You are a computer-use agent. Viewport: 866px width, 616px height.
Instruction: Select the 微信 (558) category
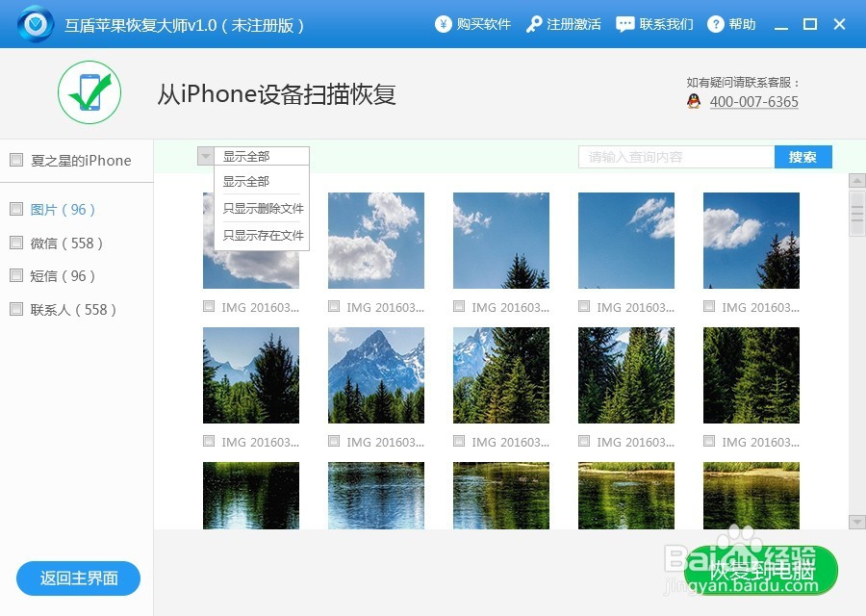click(66, 244)
